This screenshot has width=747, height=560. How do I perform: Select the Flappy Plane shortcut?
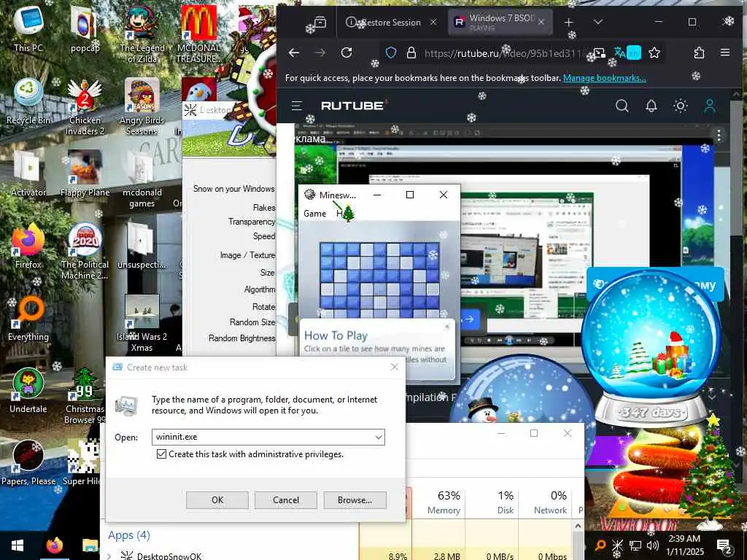point(85,174)
